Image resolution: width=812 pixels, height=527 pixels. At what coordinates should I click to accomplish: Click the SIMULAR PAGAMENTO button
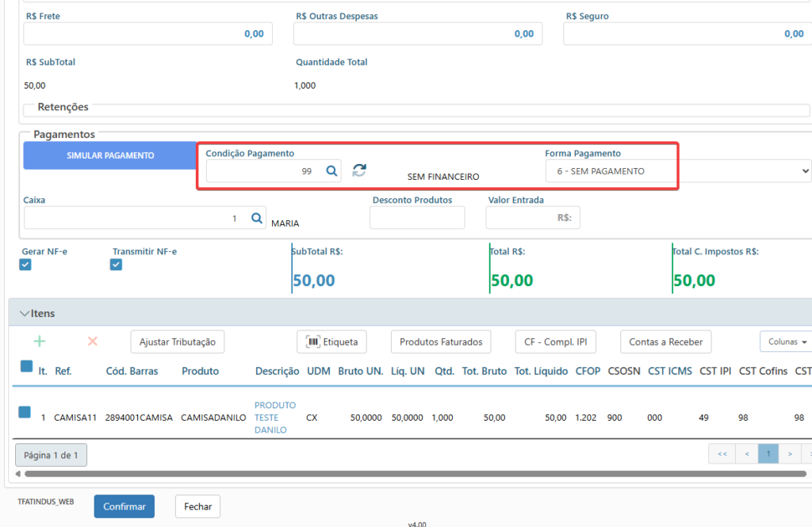110,155
